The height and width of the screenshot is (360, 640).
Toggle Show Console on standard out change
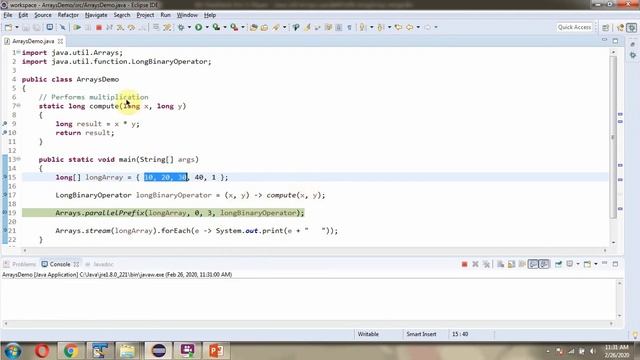(533, 264)
